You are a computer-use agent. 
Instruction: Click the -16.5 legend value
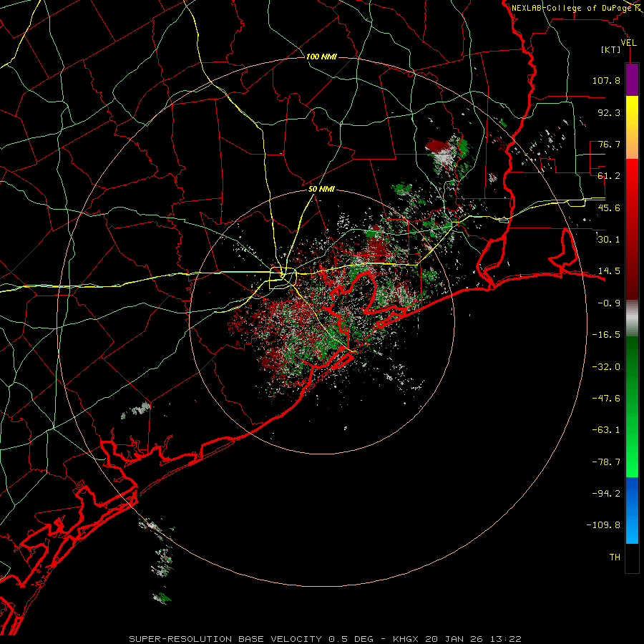606,335
